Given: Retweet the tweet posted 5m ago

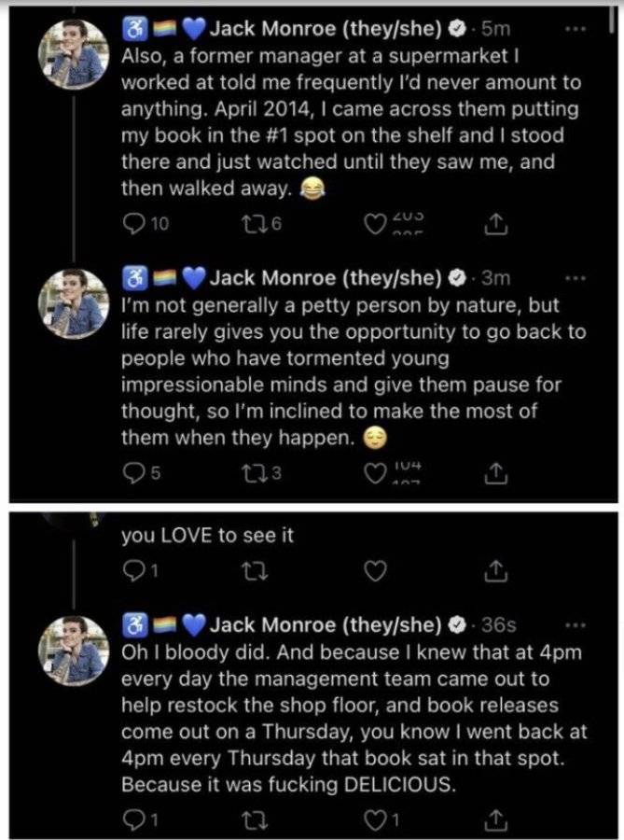Looking at the screenshot, I should pos(253,223).
